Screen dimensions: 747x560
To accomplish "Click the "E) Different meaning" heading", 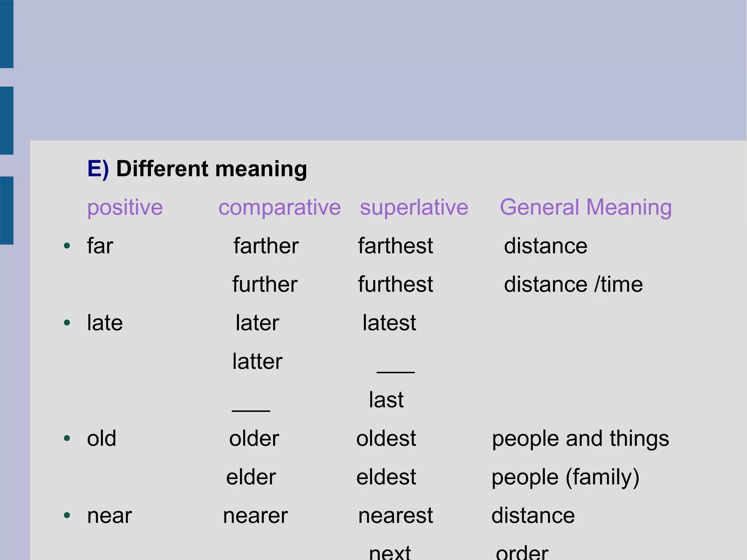I will [x=197, y=169].
